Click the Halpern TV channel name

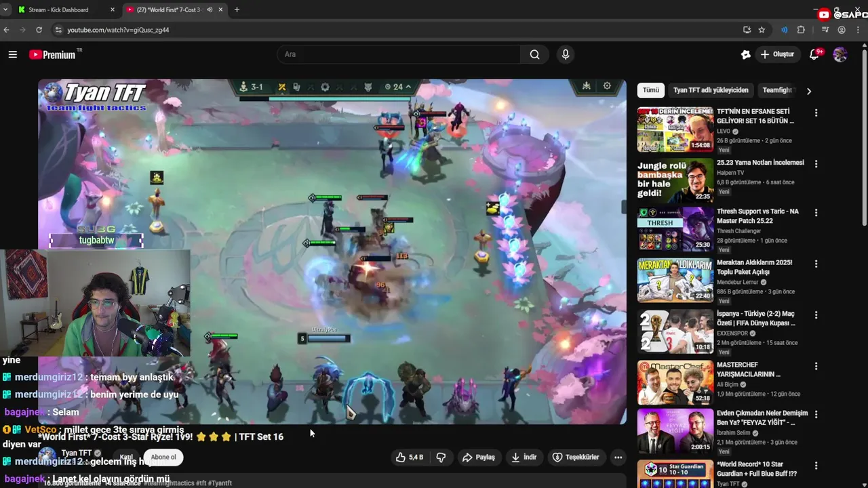730,173
